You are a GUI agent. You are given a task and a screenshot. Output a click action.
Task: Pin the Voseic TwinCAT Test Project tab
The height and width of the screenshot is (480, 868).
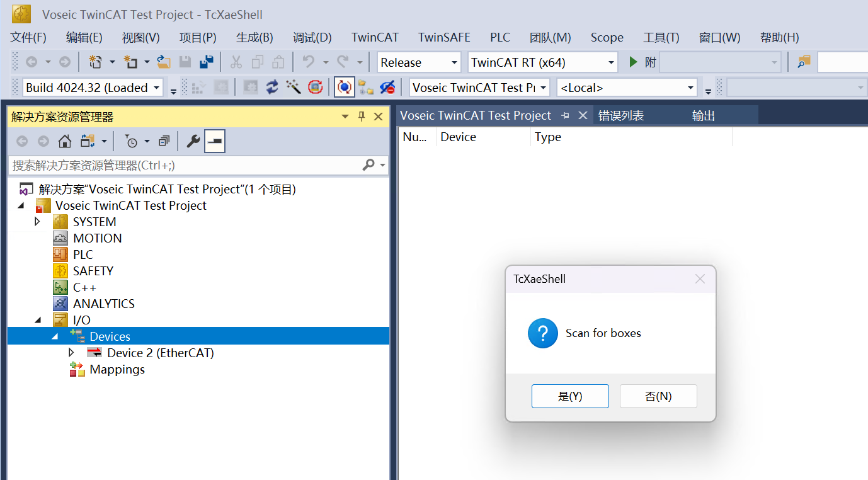click(x=565, y=115)
